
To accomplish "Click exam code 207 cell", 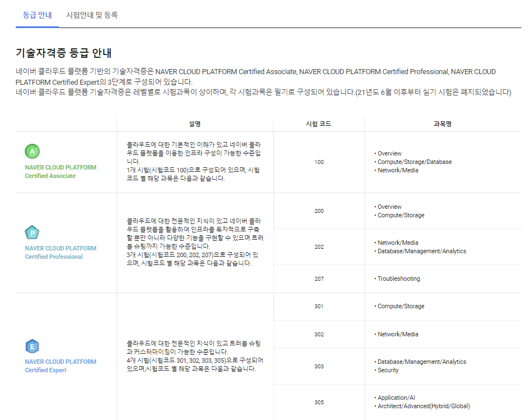I will [x=319, y=279].
